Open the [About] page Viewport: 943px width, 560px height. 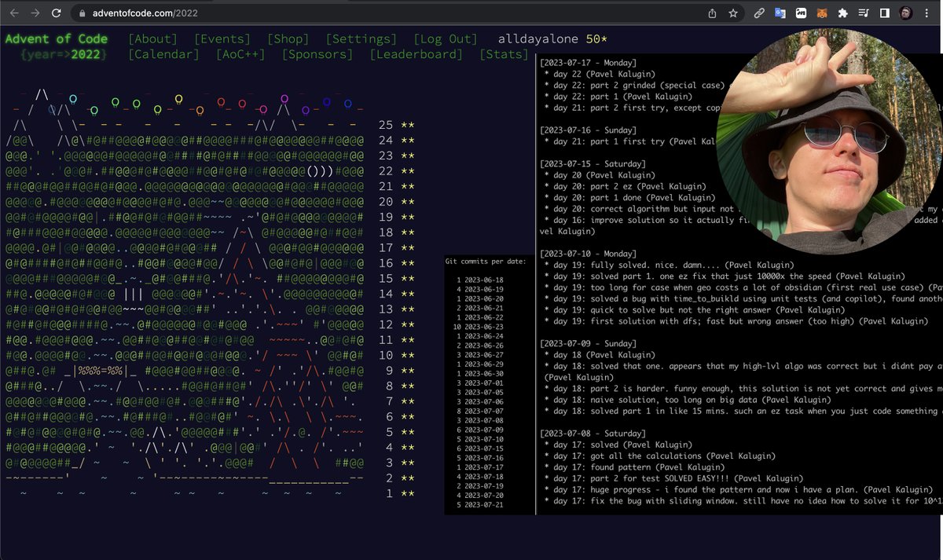152,38
